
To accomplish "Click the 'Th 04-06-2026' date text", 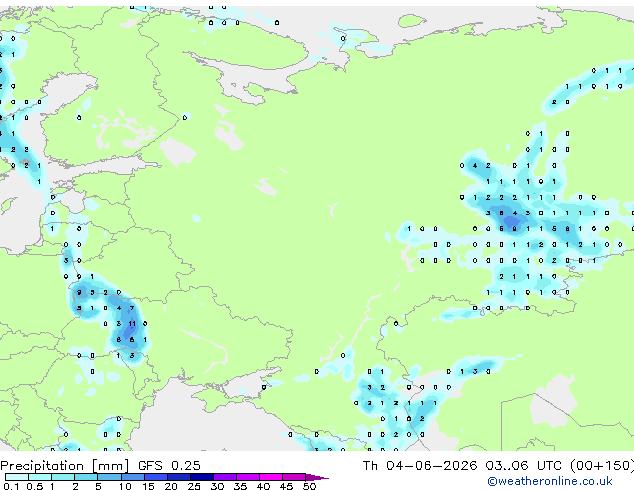I will pos(420,466).
